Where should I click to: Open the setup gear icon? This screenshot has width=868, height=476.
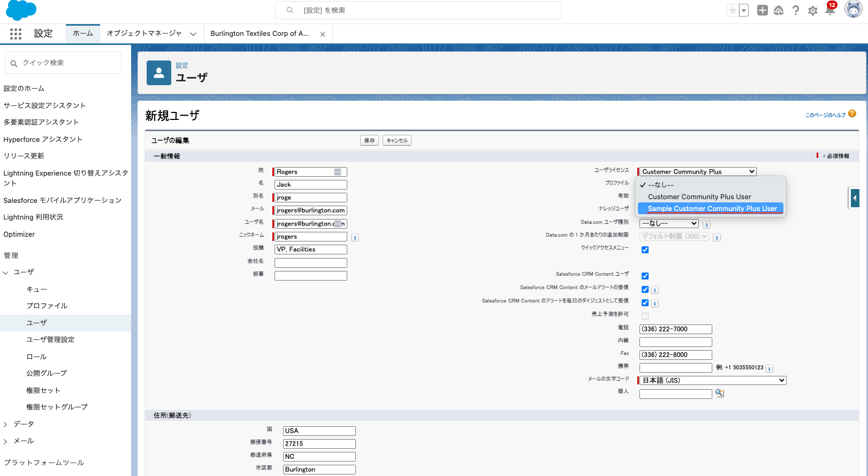coord(813,11)
